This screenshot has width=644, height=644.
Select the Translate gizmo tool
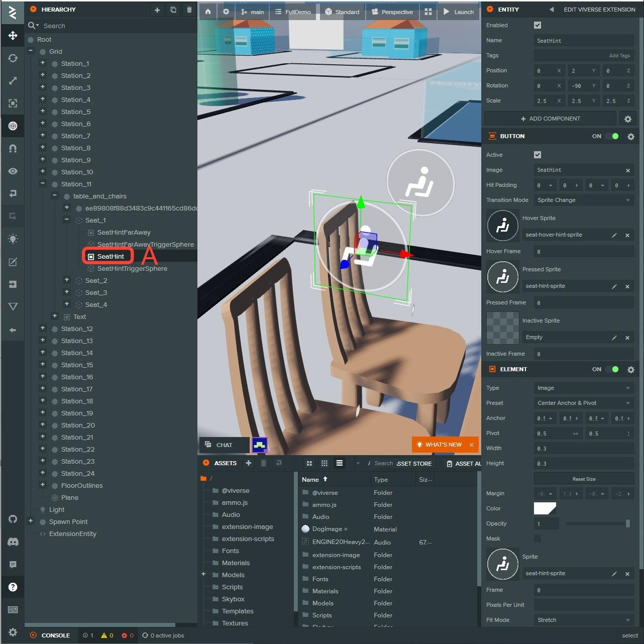pyautogui.click(x=13, y=36)
